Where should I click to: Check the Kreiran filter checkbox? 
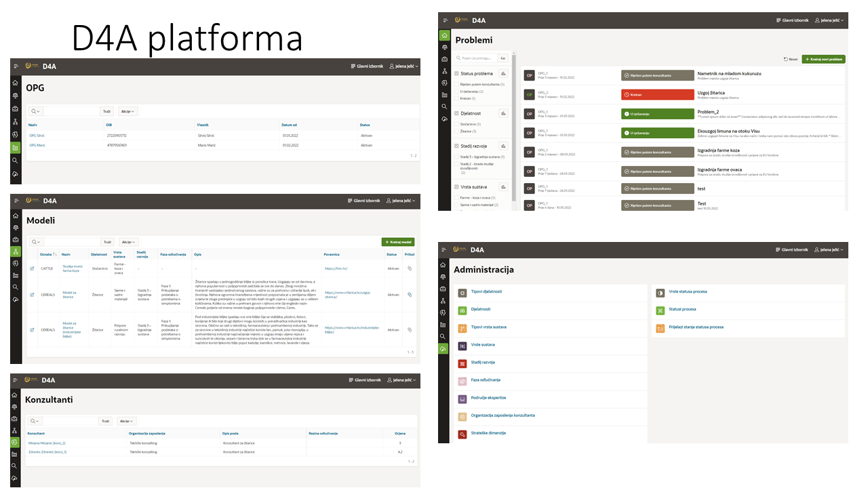click(457, 98)
